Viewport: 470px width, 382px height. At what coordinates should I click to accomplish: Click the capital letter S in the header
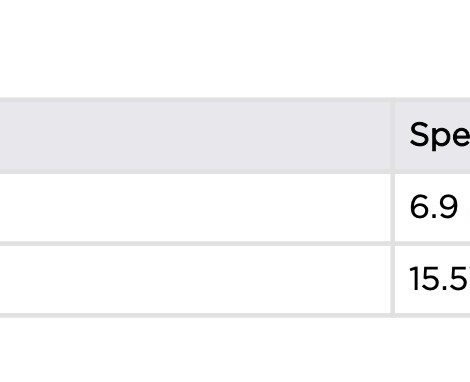click(x=419, y=134)
